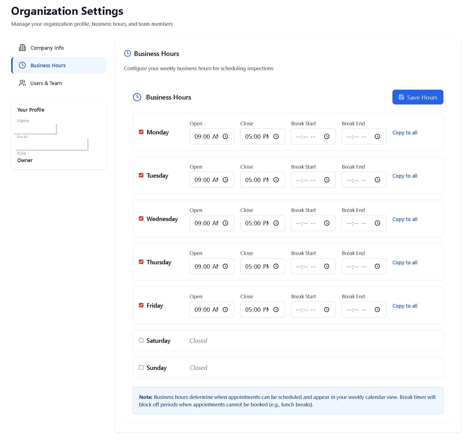Uncheck the Friday checkbox
This screenshot has width=476, height=448.
click(x=141, y=305)
